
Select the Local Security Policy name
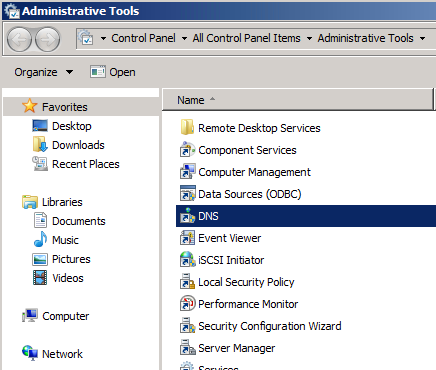click(246, 282)
